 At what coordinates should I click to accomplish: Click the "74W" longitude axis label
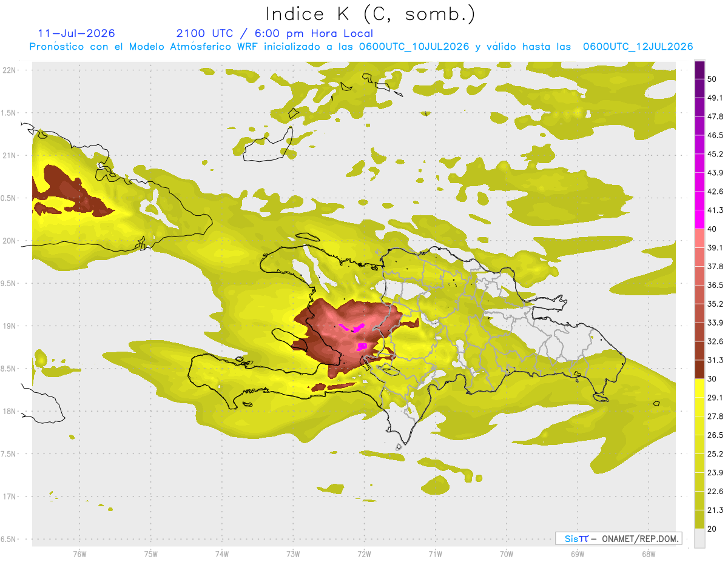pyautogui.click(x=222, y=554)
